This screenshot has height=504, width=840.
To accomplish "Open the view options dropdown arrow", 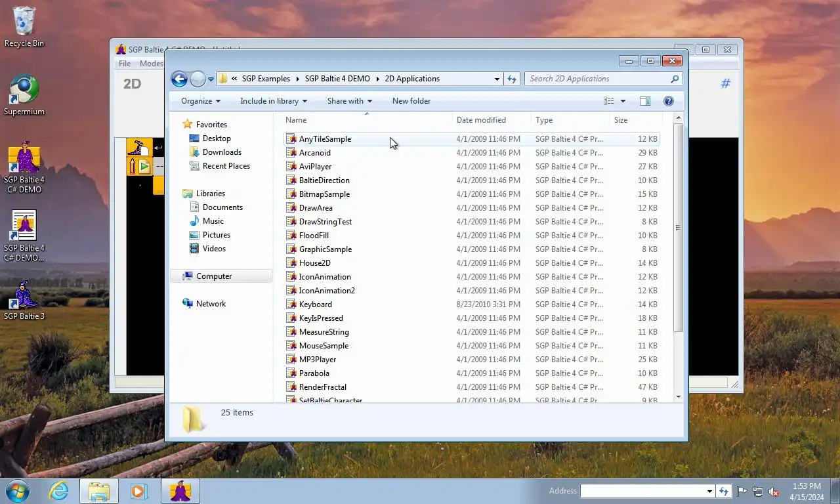I will [x=623, y=101].
